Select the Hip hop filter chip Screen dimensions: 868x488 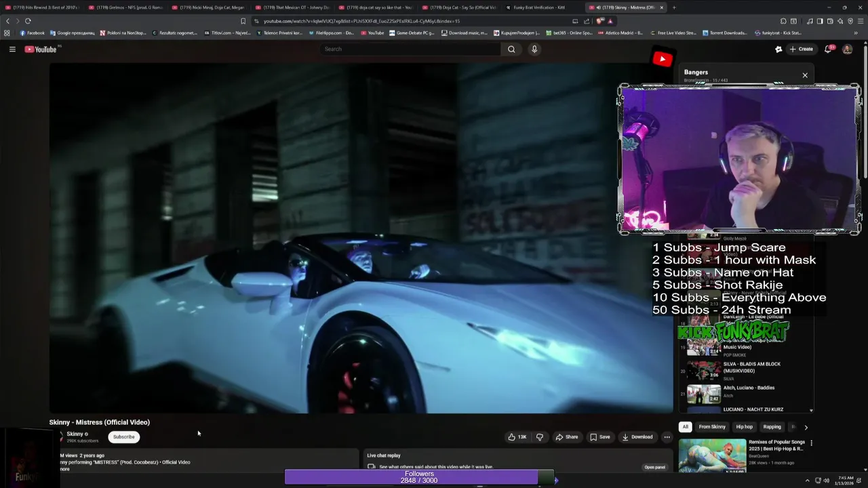coord(745,427)
